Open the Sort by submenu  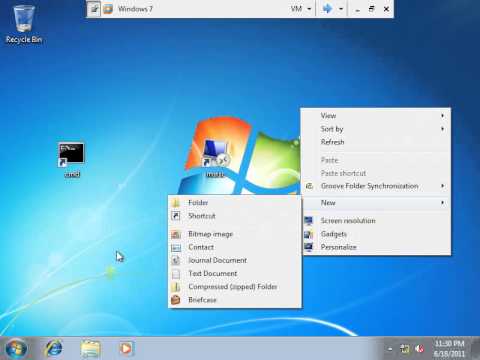[x=376, y=129]
